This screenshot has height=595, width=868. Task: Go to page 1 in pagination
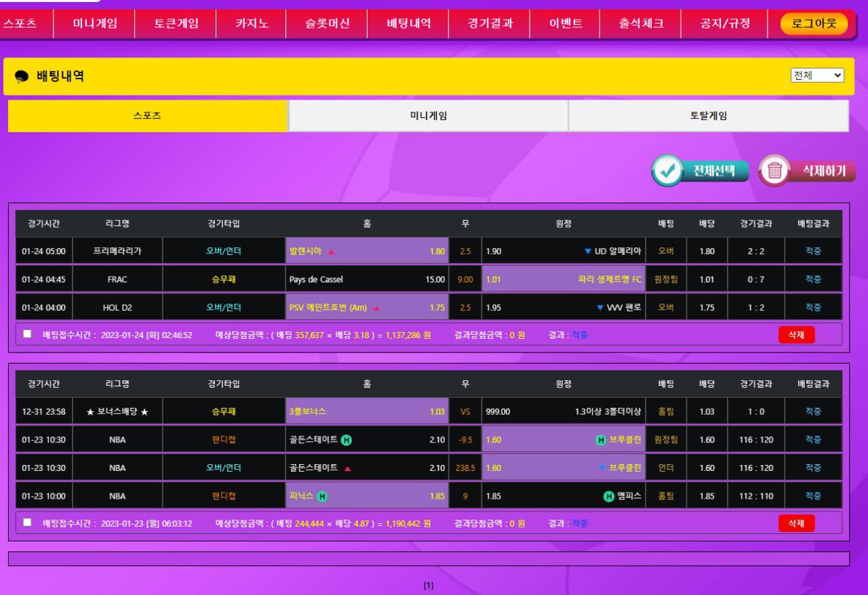[x=428, y=586]
